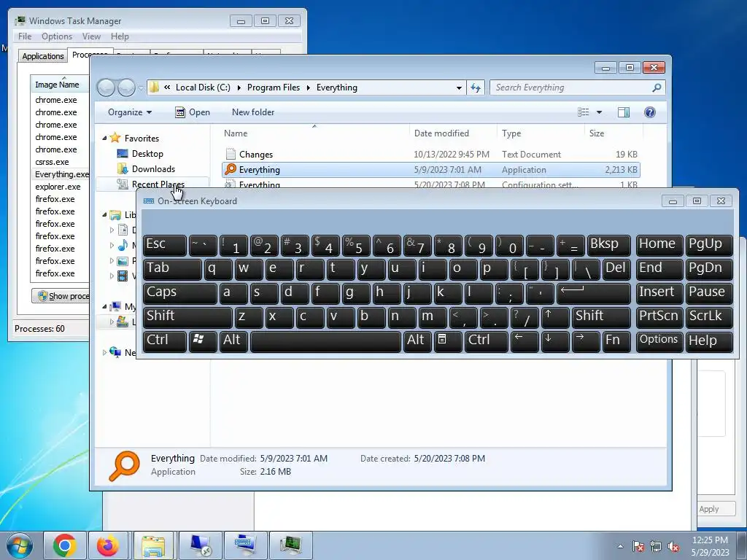This screenshot has width=747, height=560.
Task: Click Program Files breadcrumb segment
Action: coord(274,87)
